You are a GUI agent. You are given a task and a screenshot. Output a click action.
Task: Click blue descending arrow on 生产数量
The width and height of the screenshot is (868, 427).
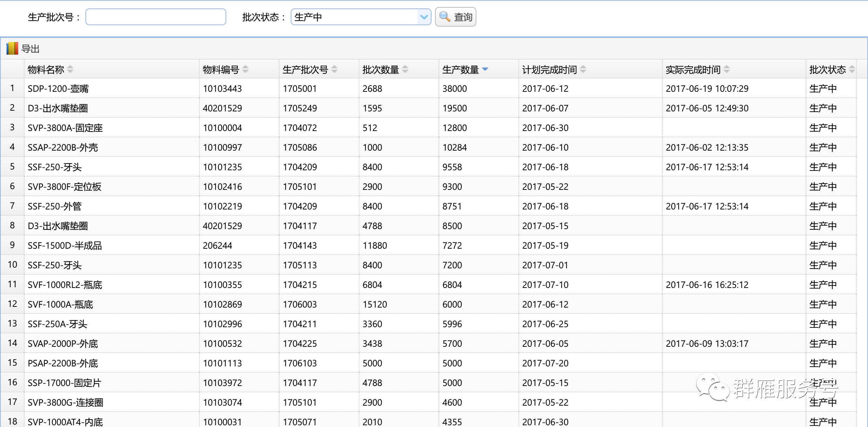485,69
